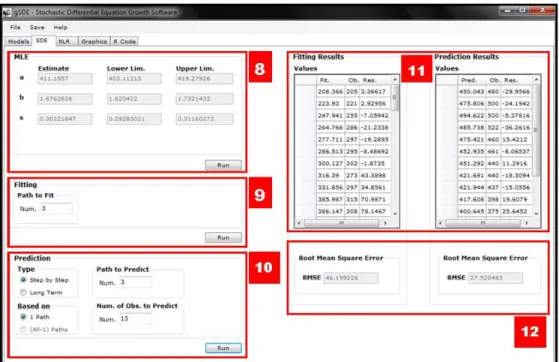
Task: Switch to the Graphics tab
Action: (x=94, y=41)
